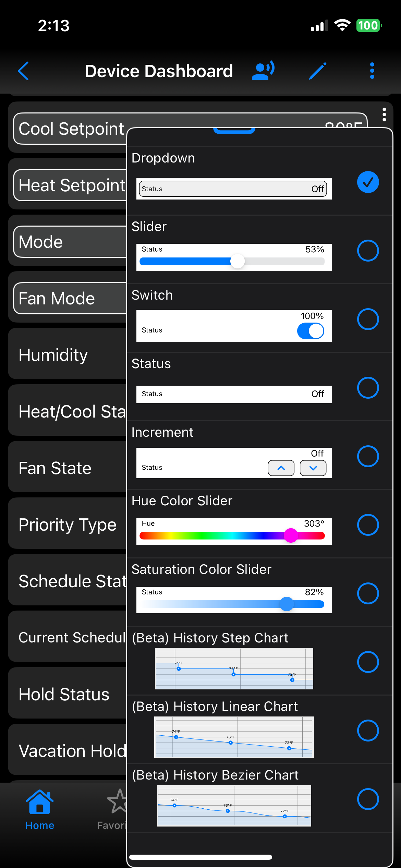Tap the Home tab icon
This screenshot has width=401, height=868.
[x=40, y=803]
